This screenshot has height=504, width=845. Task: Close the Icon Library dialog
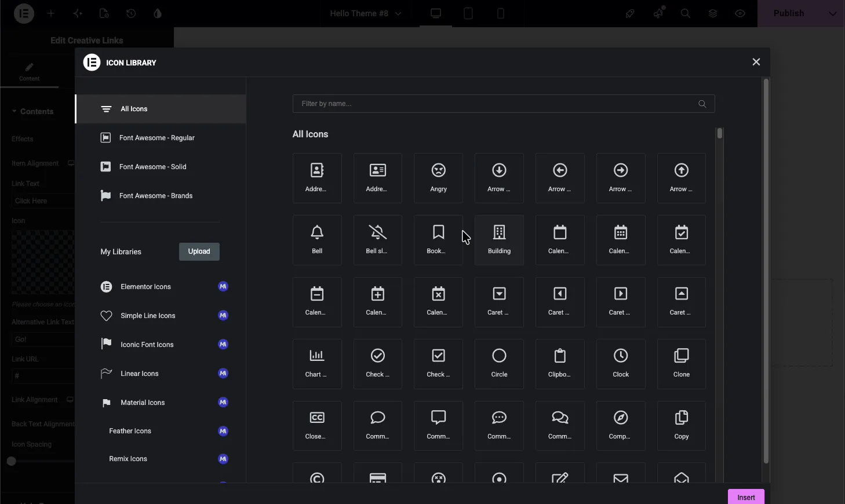(x=756, y=62)
